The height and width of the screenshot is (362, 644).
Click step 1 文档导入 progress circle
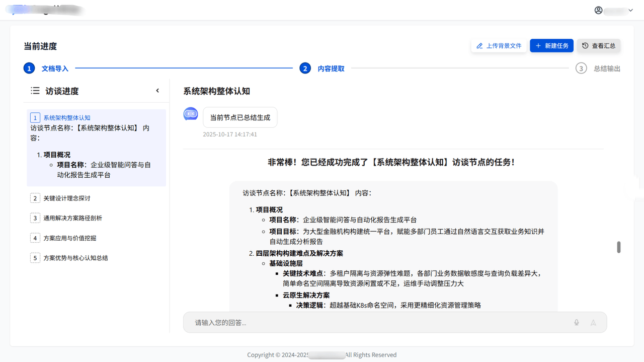[29, 68]
